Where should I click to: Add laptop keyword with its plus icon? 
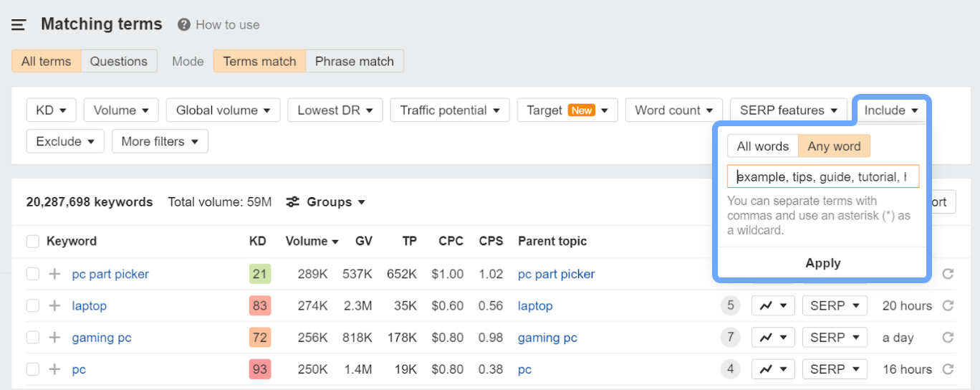pos(54,306)
